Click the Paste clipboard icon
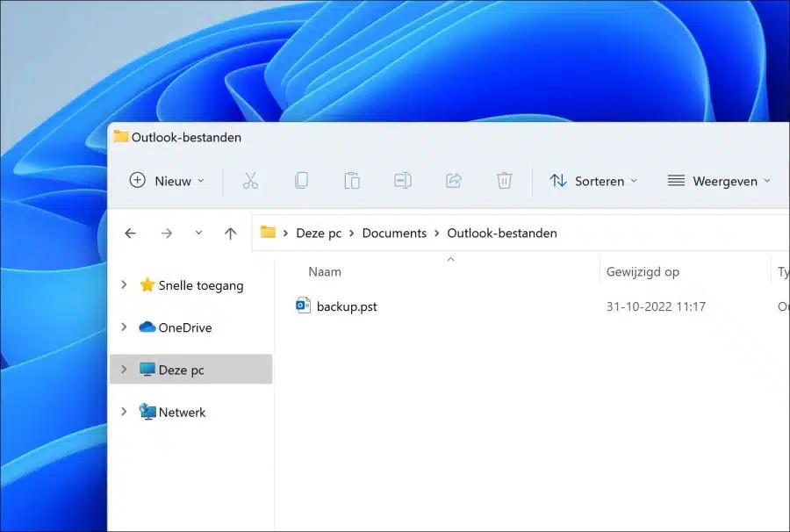790x532 pixels. coord(352,180)
